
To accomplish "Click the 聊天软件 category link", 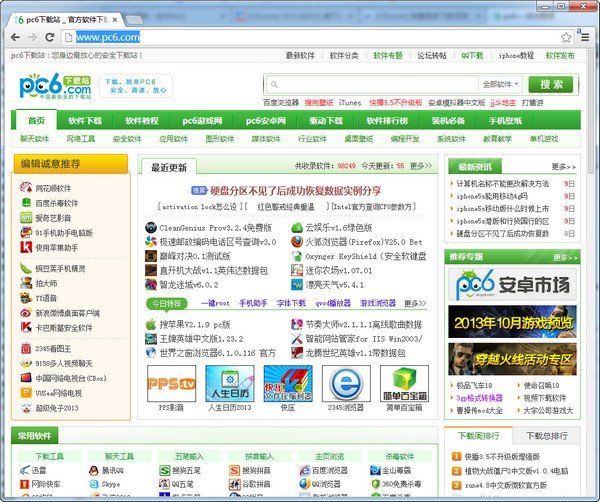I will tap(34, 139).
